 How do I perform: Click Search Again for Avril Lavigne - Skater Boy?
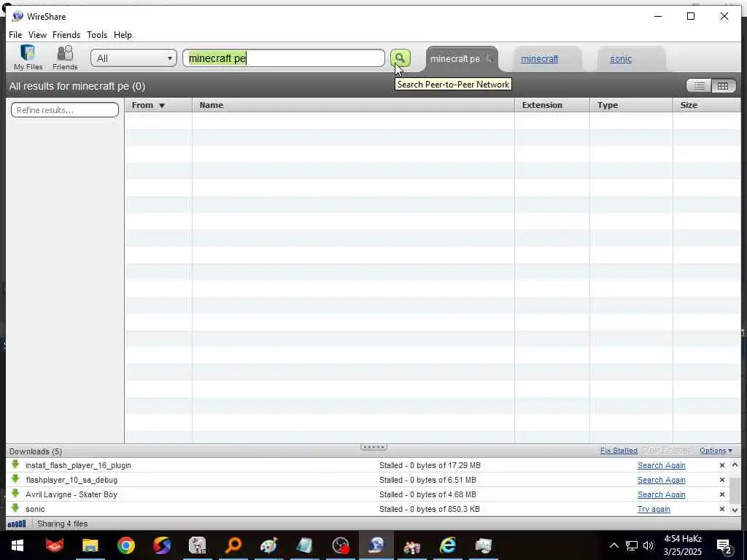tap(661, 494)
